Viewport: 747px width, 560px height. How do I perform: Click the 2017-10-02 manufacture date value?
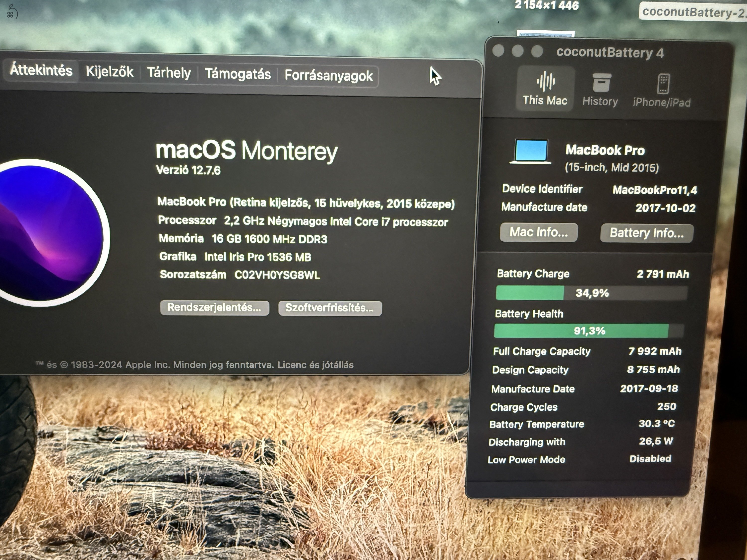coord(666,208)
